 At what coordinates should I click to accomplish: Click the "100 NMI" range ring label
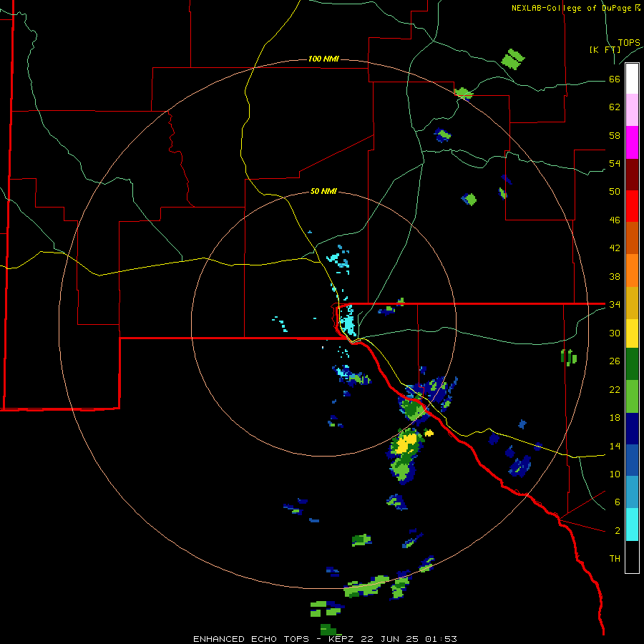click(323, 59)
